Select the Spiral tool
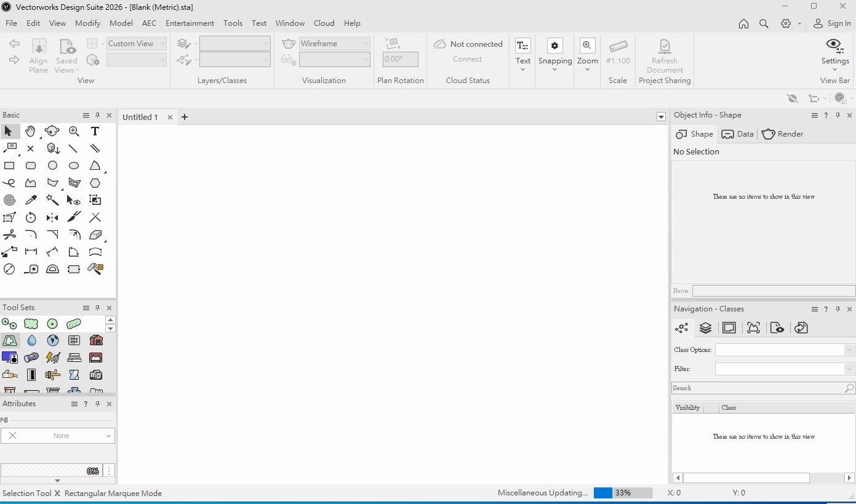 pos(9,200)
